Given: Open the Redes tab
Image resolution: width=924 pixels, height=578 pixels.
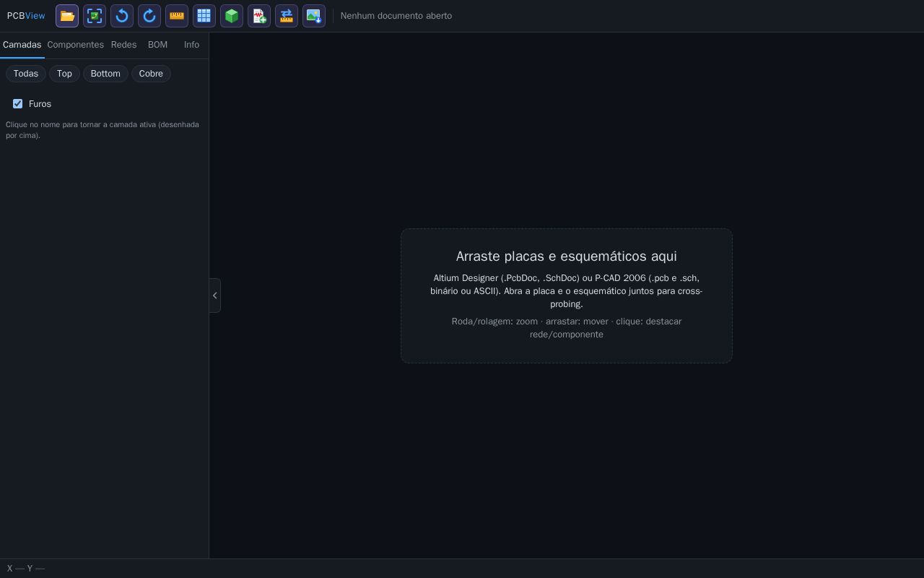Looking at the screenshot, I should click(123, 45).
